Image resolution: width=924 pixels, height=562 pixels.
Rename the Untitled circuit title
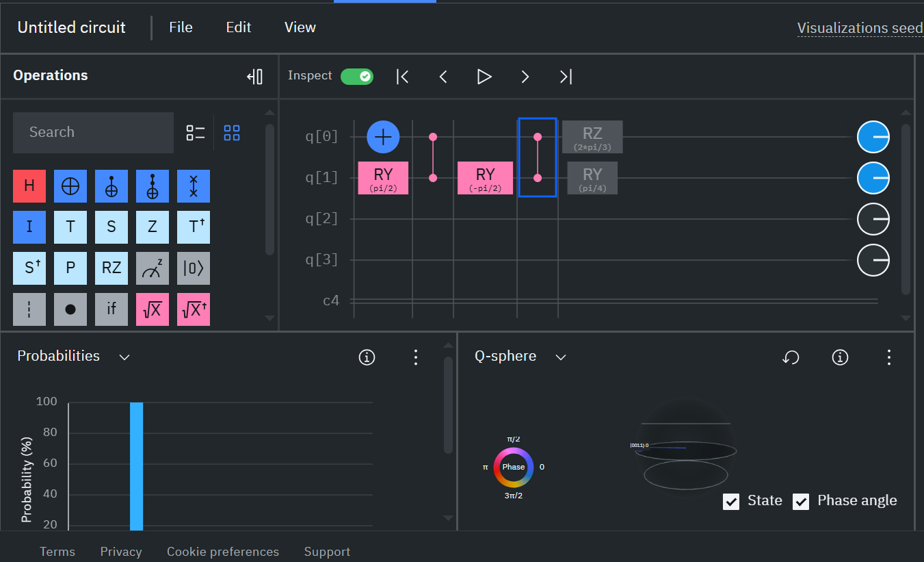tap(72, 27)
